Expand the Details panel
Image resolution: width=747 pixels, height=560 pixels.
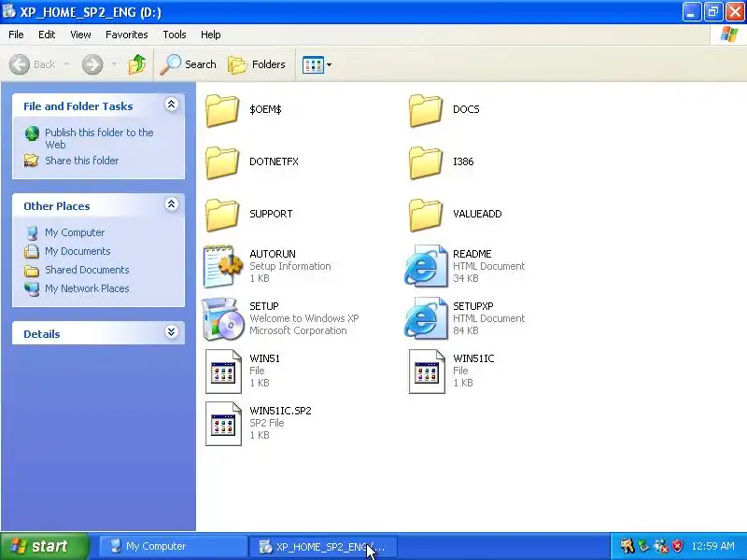click(x=172, y=332)
